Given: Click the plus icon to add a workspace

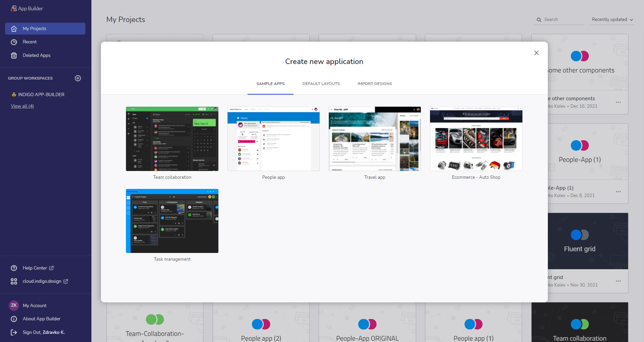Looking at the screenshot, I should coord(78,78).
